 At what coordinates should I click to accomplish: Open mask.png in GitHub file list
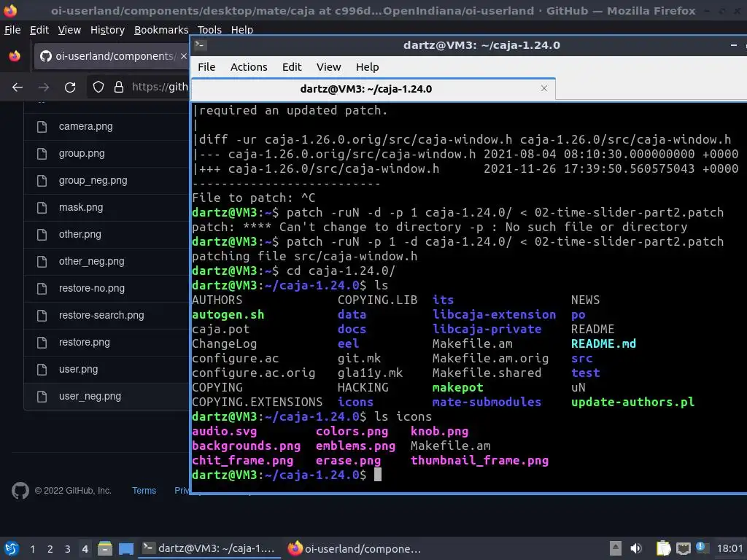80,208
